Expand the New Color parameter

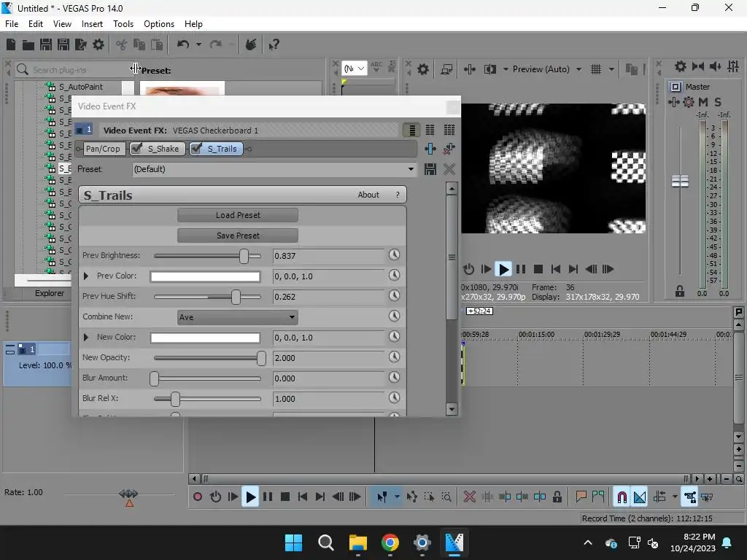pos(86,337)
